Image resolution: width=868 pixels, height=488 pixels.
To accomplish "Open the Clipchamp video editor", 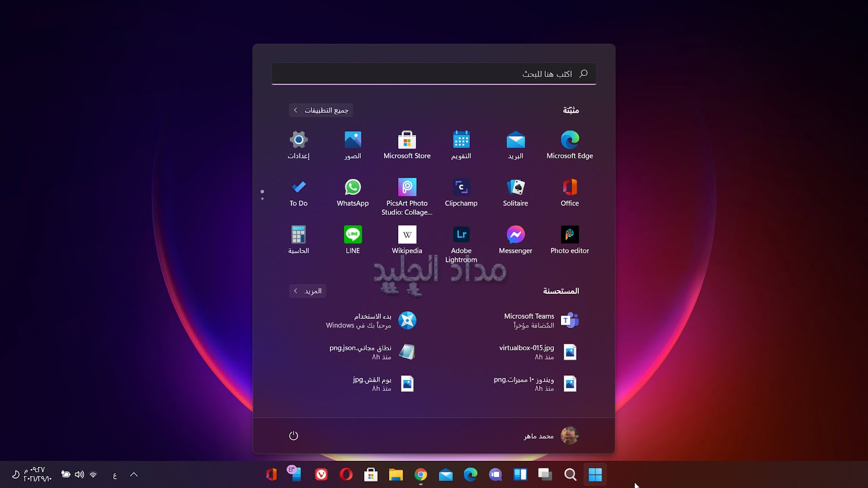I will (461, 192).
